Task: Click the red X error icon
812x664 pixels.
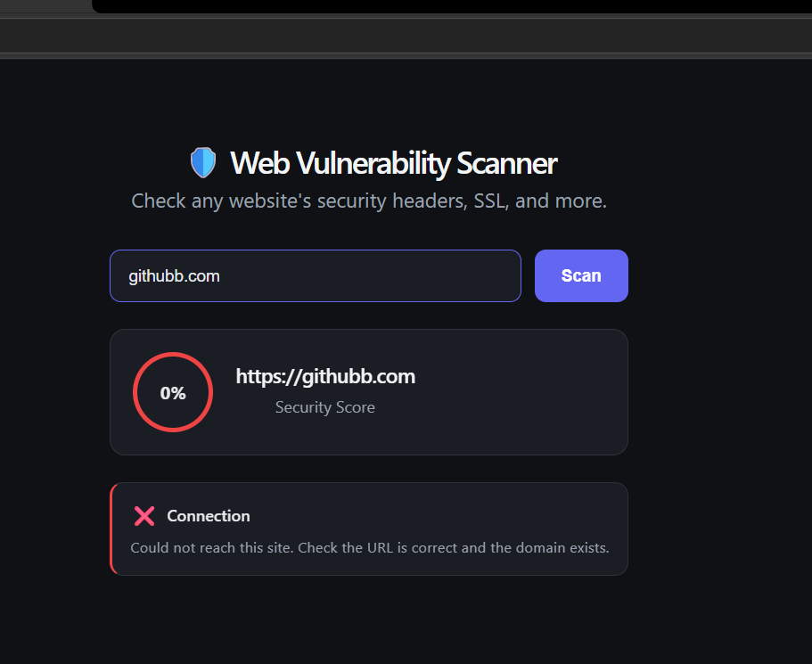Action: pyautogui.click(x=144, y=516)
